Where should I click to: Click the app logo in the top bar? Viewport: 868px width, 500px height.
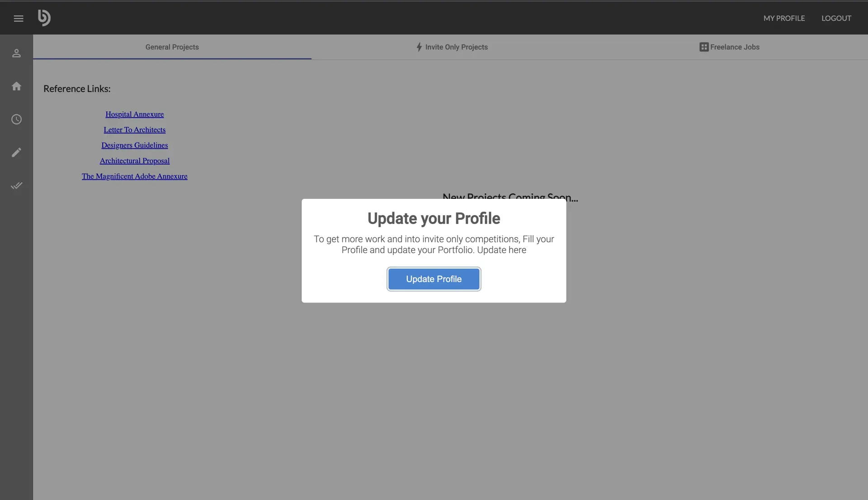click(x=44, y=18)
